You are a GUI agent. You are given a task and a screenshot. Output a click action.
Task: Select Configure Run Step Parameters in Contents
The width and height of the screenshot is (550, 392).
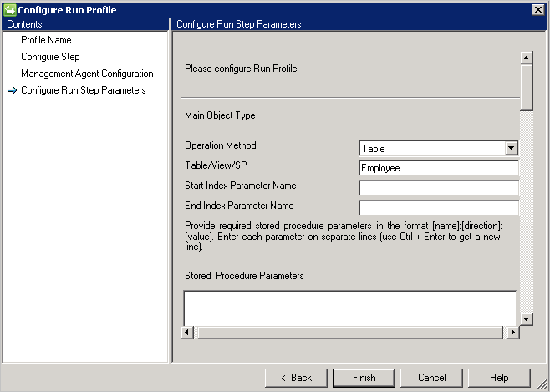click(x=84, y=90)
